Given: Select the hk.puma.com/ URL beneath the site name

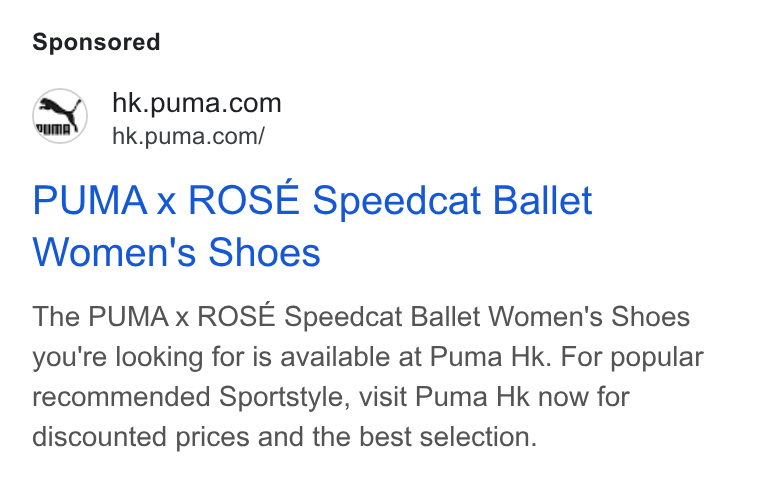Looking at the screenshot, I should click(188, 136).
